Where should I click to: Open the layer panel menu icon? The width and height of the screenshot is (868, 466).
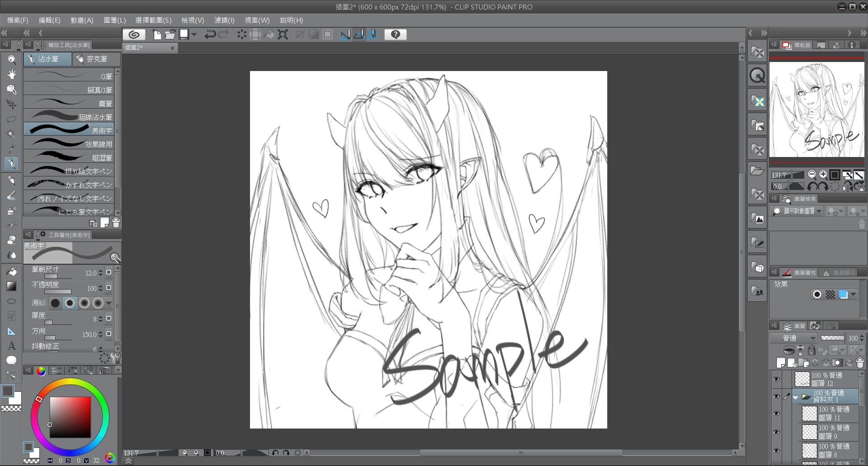click(774, 326)
